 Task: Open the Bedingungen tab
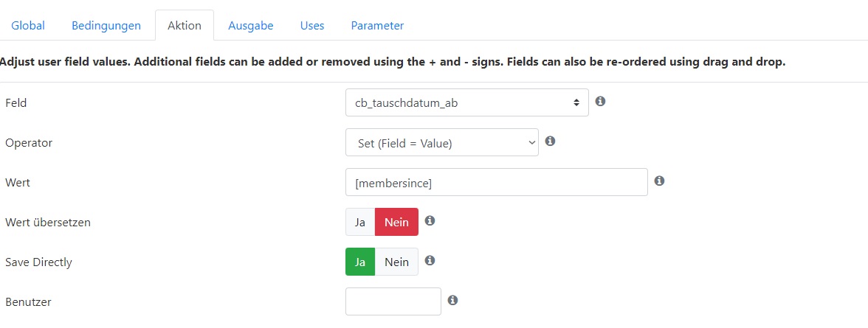(106, 26)
